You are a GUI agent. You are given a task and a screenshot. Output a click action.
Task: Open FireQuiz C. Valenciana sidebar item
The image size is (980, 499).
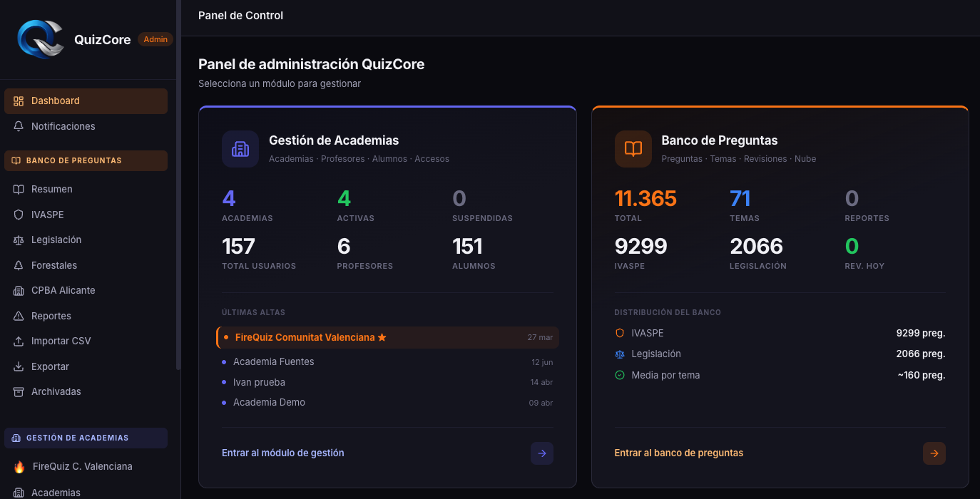(86, 467)
